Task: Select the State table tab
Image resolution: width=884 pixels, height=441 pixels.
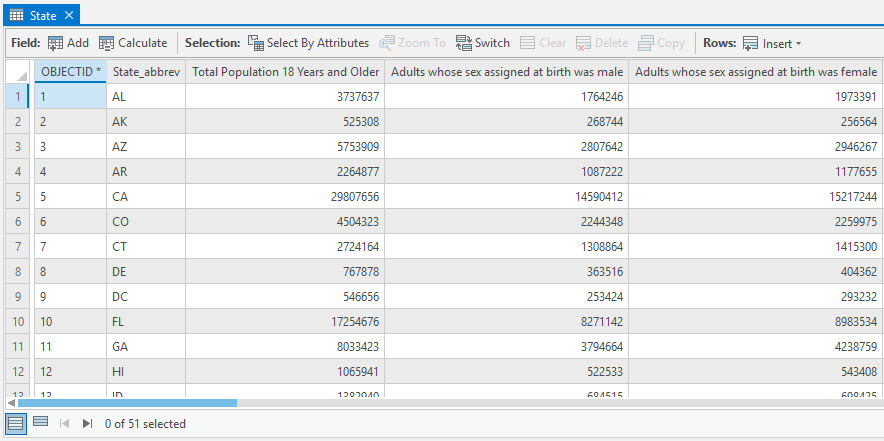Action: click(35, 15)
